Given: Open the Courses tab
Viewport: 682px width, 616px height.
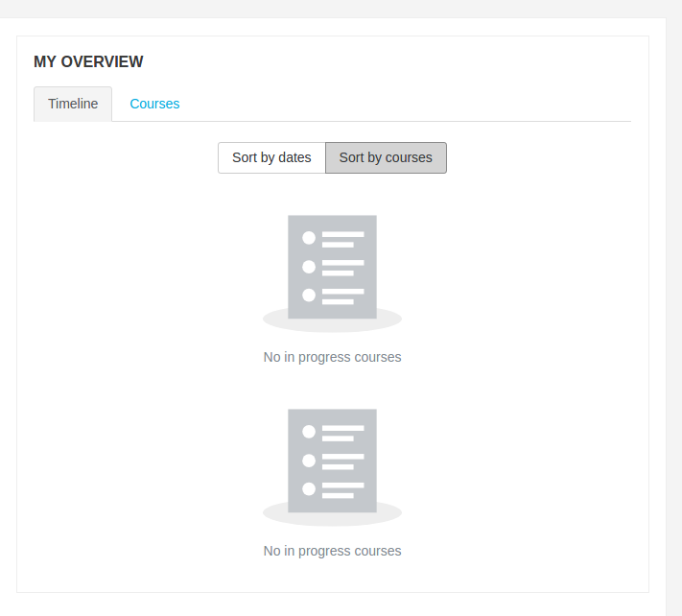Looking at the screenshot, I should click(x=154, y=104).
